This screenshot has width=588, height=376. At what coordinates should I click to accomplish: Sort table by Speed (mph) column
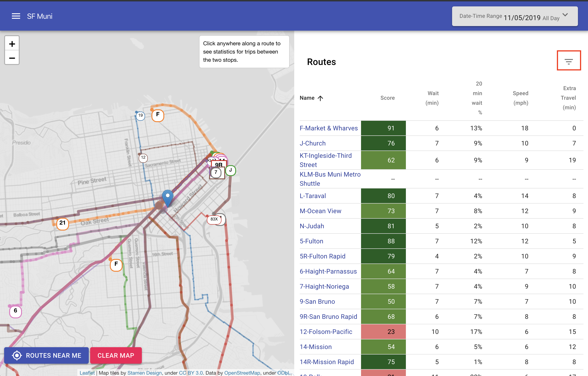point(520,98)
